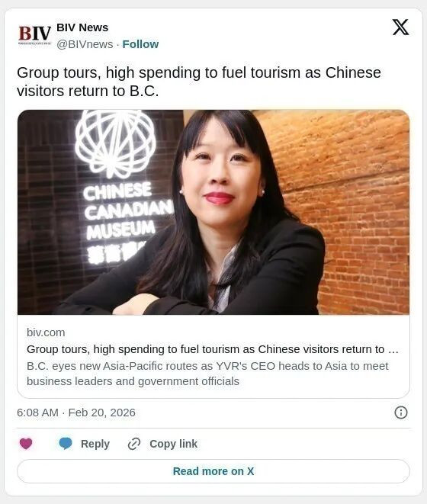427x504 pixels.
Task: Select the Reply text label
Action: point(95,444)
